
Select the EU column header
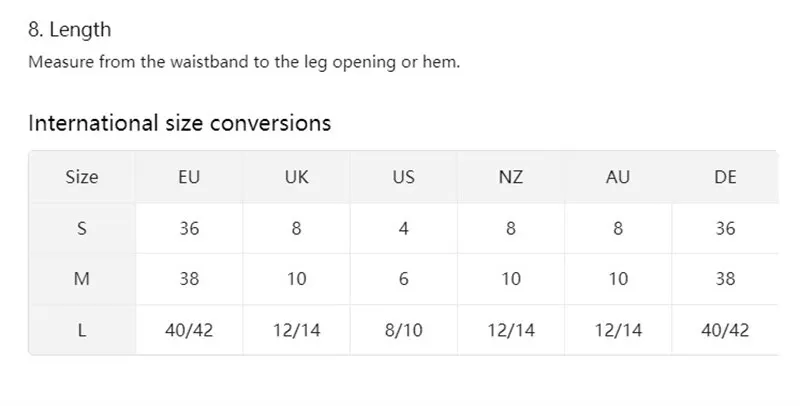click(x=189, y=177)
